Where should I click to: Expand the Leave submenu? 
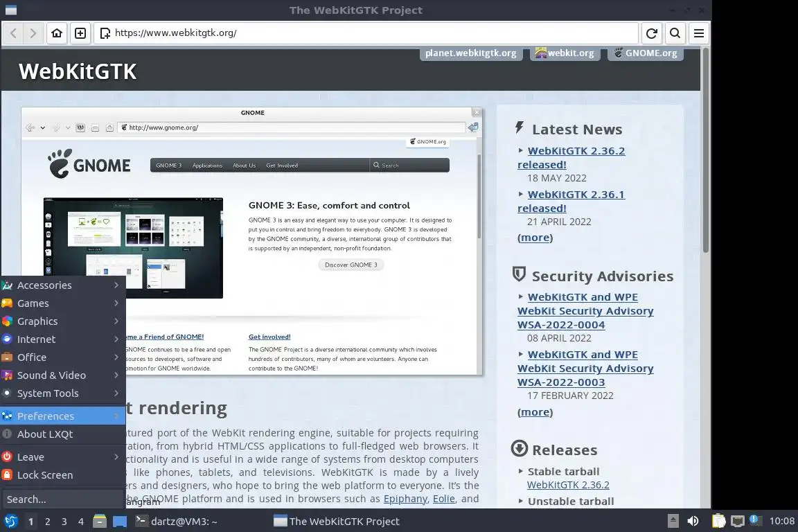pyautogui.click(x=62, y=457)
